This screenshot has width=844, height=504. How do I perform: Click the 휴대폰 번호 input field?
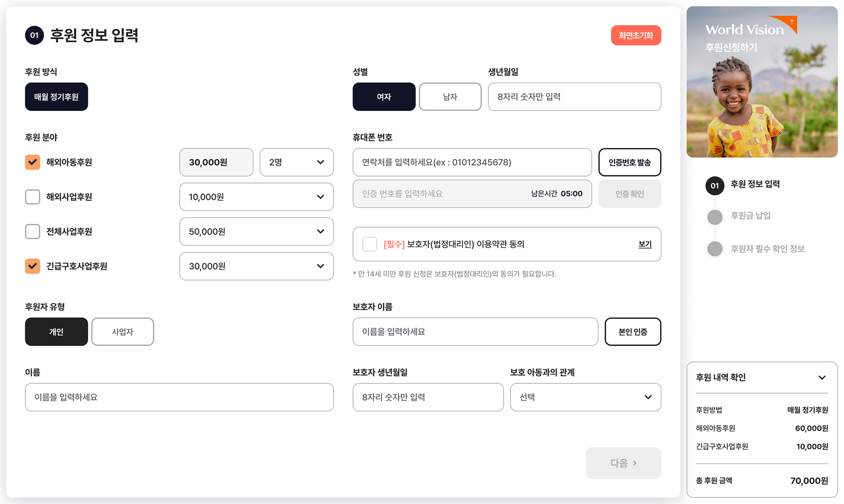pyautogui.click(x=472, y=162)
